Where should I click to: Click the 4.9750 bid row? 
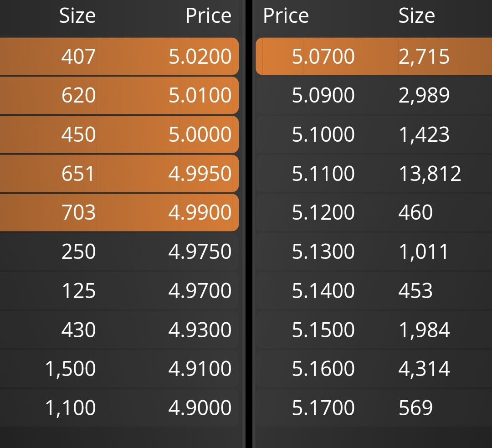tap(119, 252)
